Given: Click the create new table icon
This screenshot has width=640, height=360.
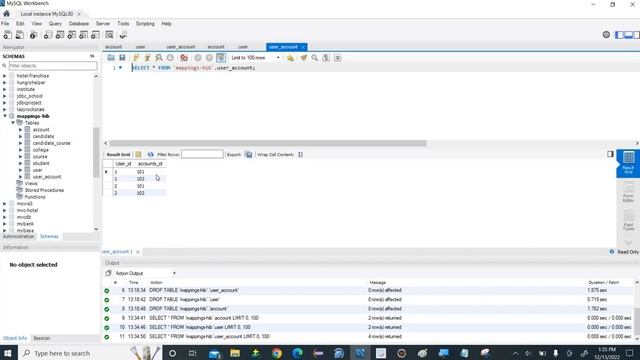Looking at the screenshot, I should (60, 35).
